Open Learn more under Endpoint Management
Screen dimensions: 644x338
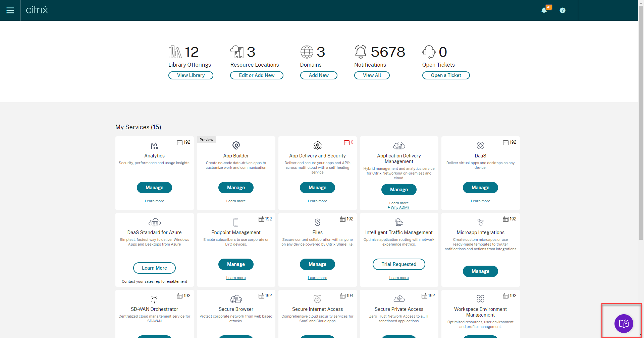[236, 278]
